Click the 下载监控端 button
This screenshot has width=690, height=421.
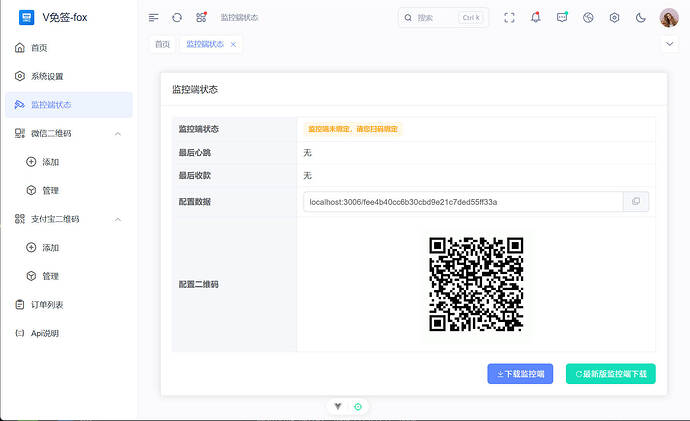pos(520,373)
